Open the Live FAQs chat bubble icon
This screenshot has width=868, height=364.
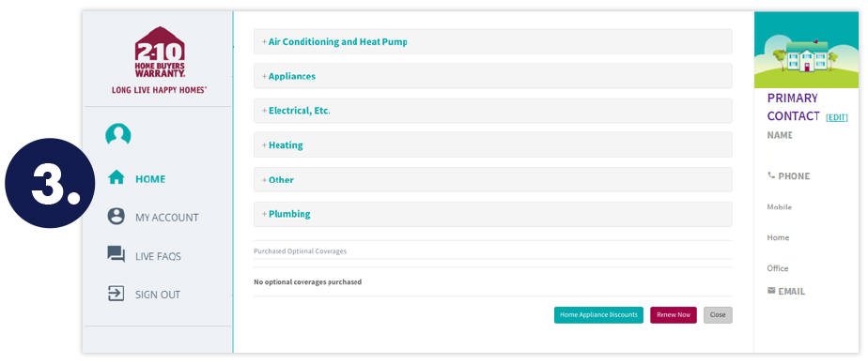point(116,254)
